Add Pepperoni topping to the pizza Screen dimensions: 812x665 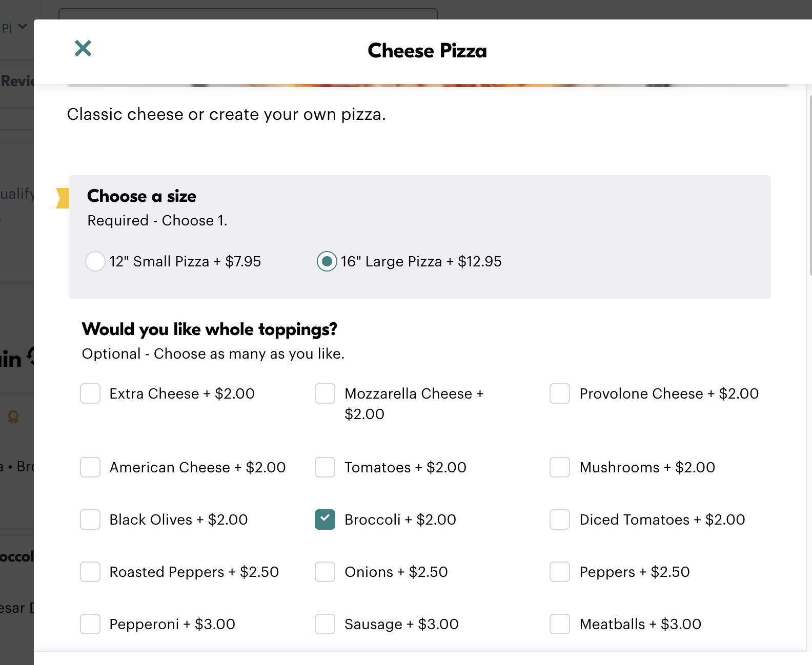[90, 624]
